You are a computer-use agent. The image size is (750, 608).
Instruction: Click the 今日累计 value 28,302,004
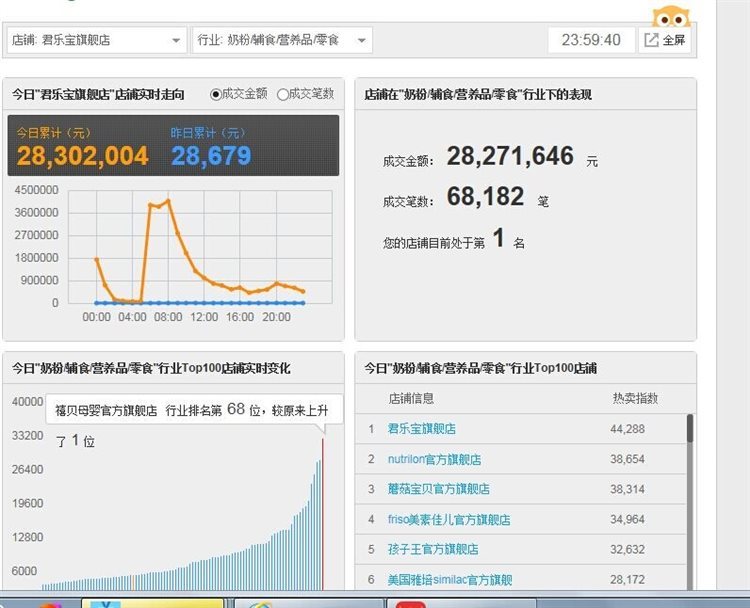pos(82,156)
